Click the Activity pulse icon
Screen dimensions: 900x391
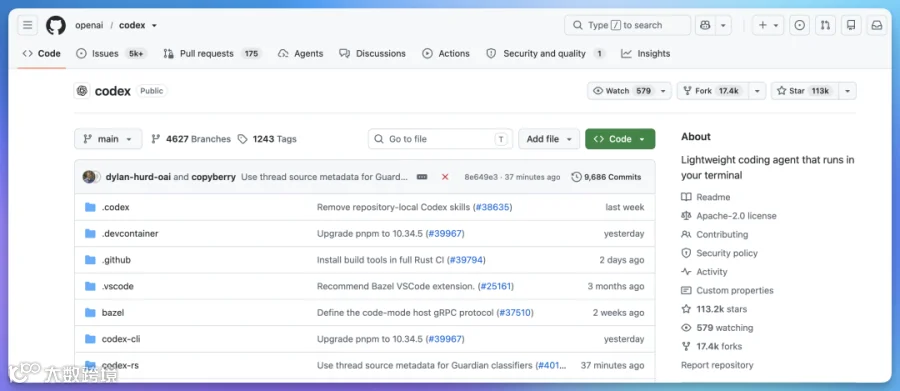686,272
